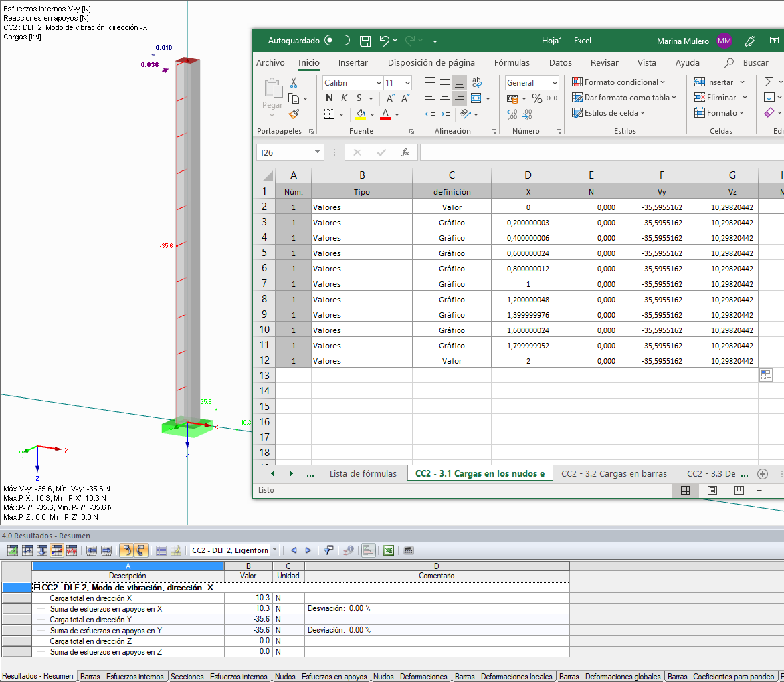Image resolution: width=784 pixels, height=682 pixels.
Task: Open the Barras - Esfuerzos internos tab
Action: tap(122, 676)
